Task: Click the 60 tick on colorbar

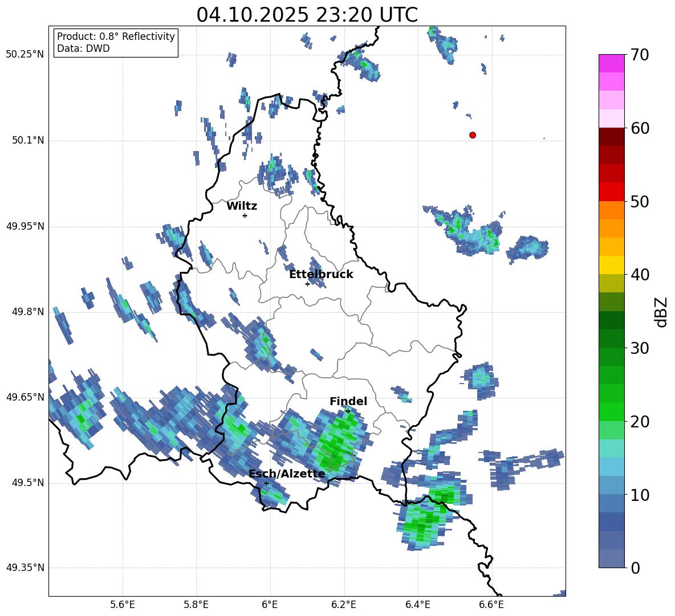Action: (x=640, y=128)
